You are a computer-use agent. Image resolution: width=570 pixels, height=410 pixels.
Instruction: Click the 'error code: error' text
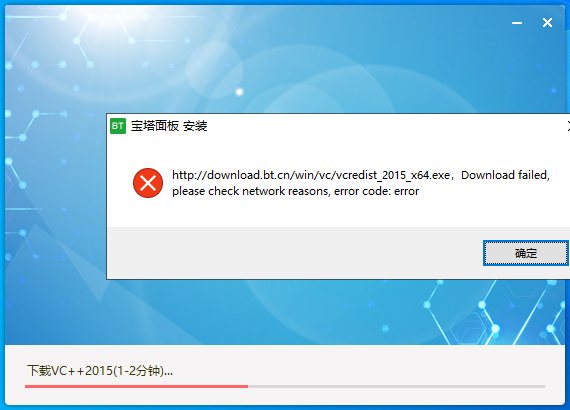click(x=376, y=191)
